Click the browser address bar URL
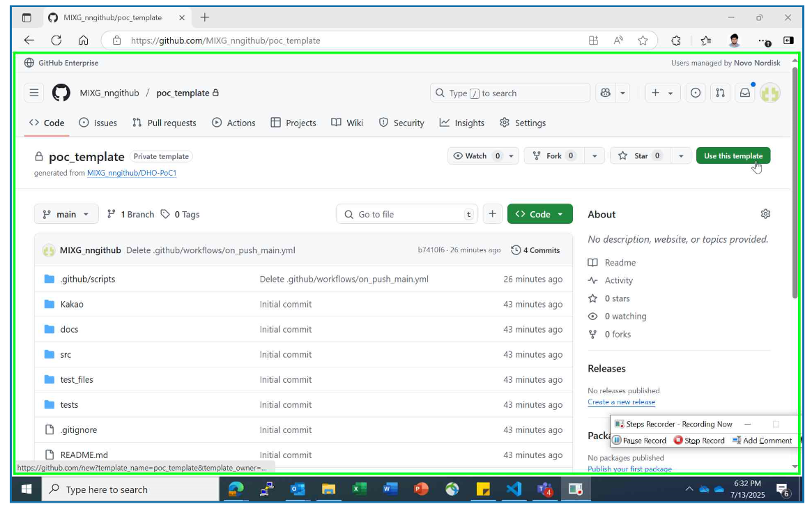 [x=225, y=40]
